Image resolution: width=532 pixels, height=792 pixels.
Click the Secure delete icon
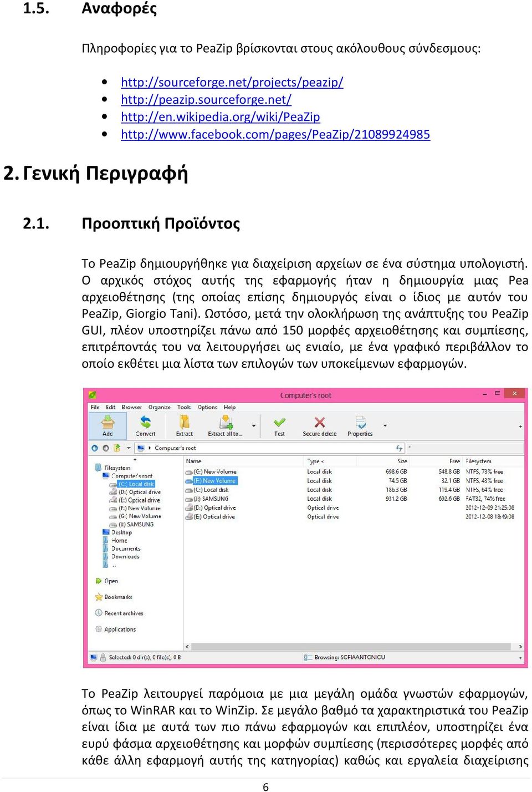(x=319, y=422)
